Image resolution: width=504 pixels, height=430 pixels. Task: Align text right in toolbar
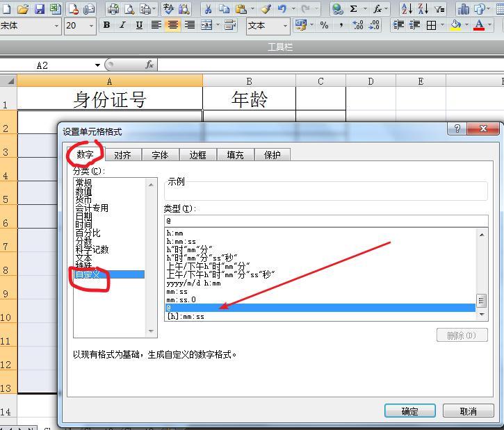[190, 25]
